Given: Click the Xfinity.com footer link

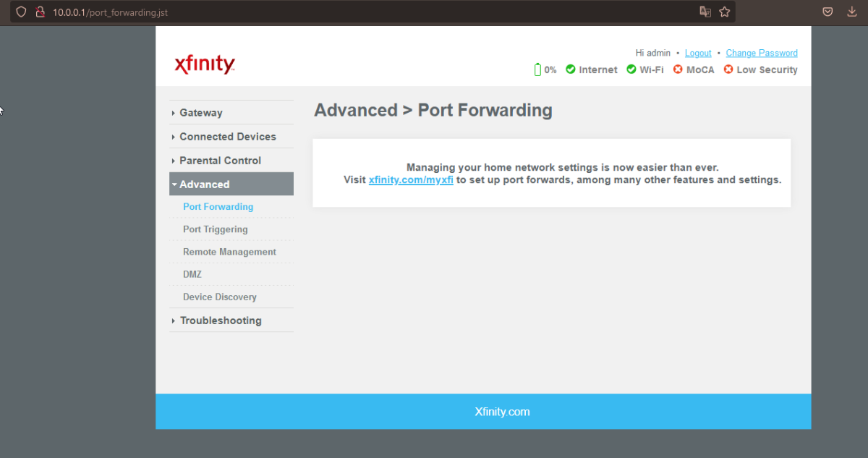Looking at the screenshot, I should (502, 412).
